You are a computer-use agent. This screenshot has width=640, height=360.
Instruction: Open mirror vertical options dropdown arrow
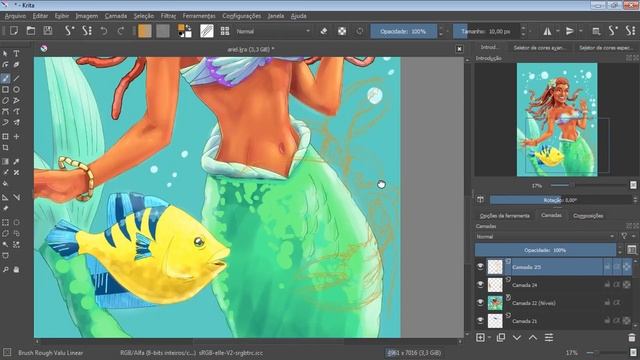point(580,31)
